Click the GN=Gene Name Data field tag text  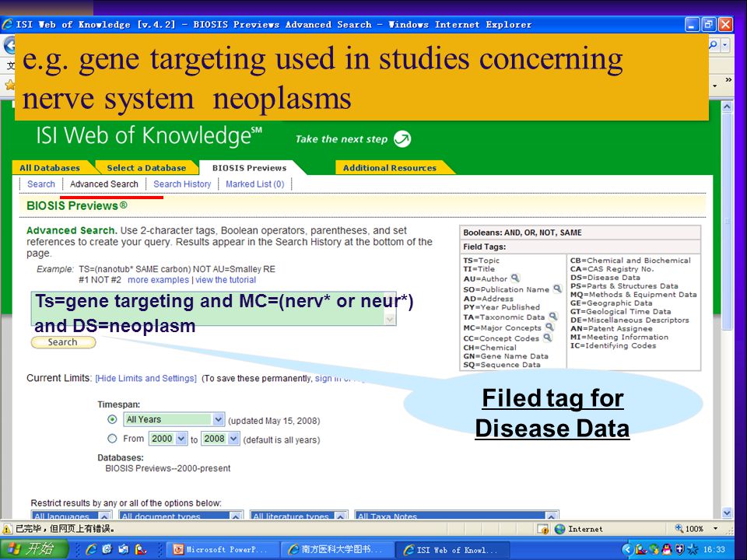point(506,356)
